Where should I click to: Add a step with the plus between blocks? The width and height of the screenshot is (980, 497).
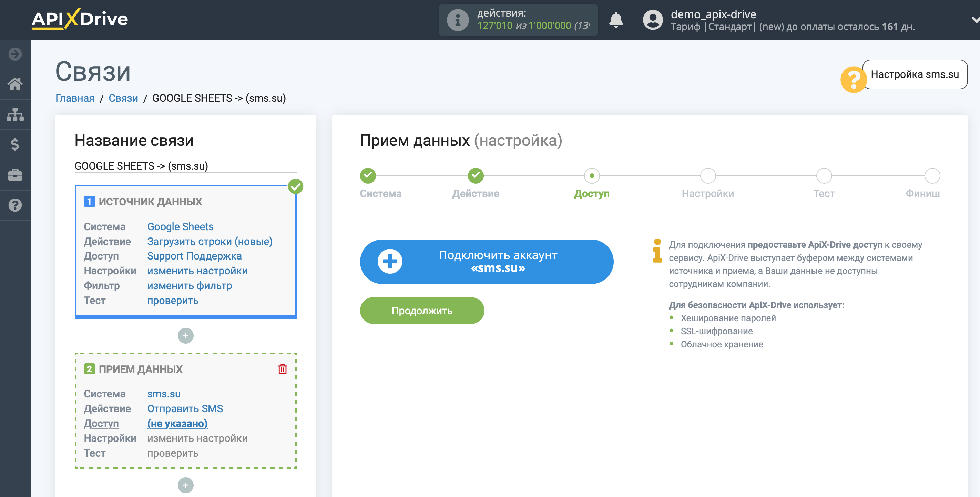point(186,336)
